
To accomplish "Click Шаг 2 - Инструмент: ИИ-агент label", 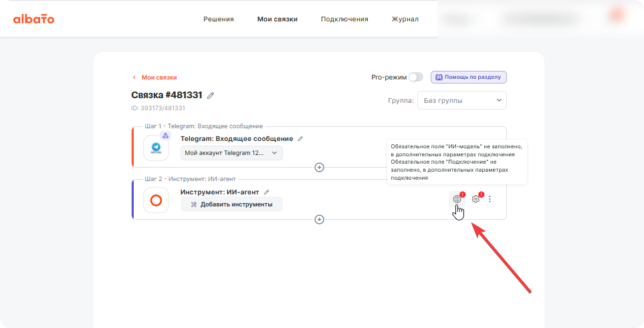I will click(x=190, y=179).
